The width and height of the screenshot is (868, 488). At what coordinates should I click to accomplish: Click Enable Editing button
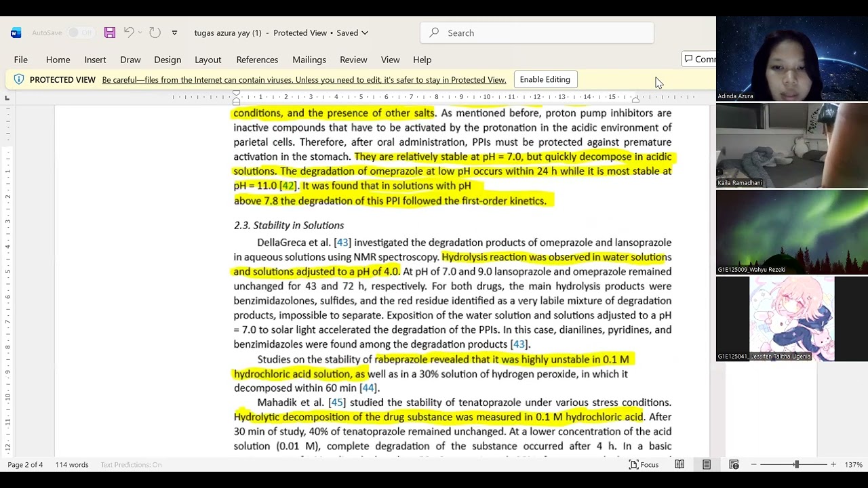pyautogui.click(x=545, y=79)
